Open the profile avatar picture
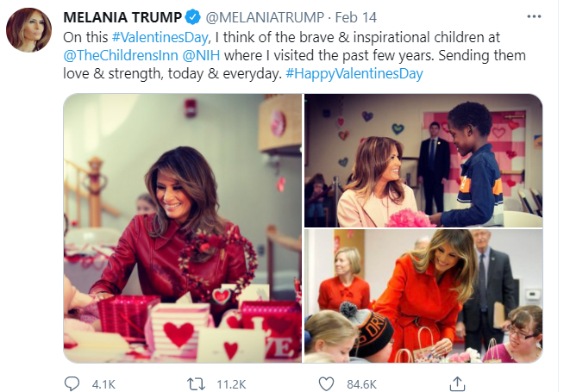The height and width of the screenshot is (392, 570). [29, 28]
